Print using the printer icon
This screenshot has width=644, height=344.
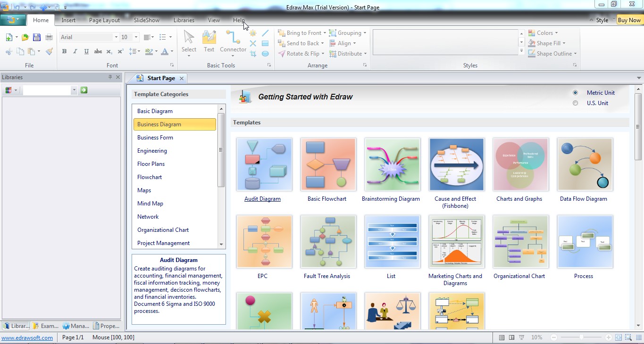[49, 37]
